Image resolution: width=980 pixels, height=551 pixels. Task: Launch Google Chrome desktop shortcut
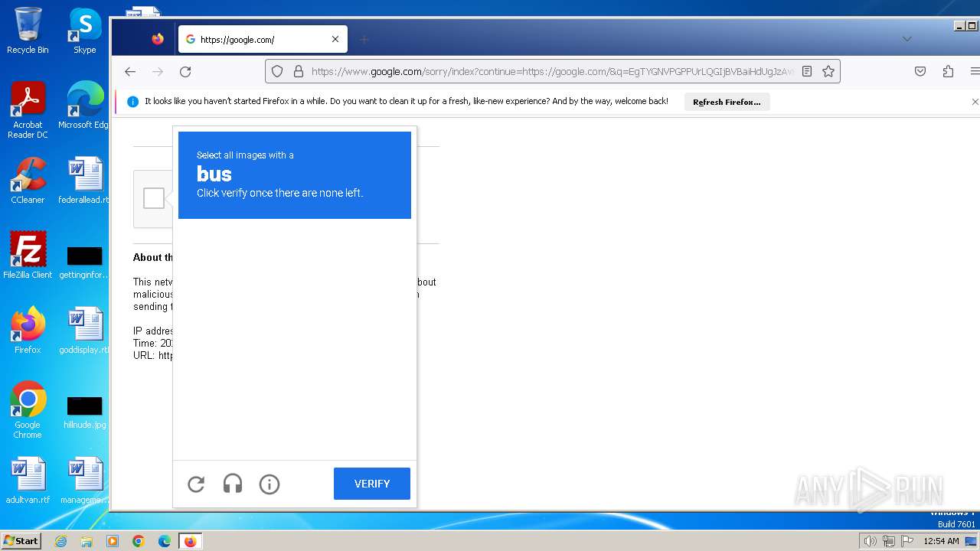pos(28,410)
